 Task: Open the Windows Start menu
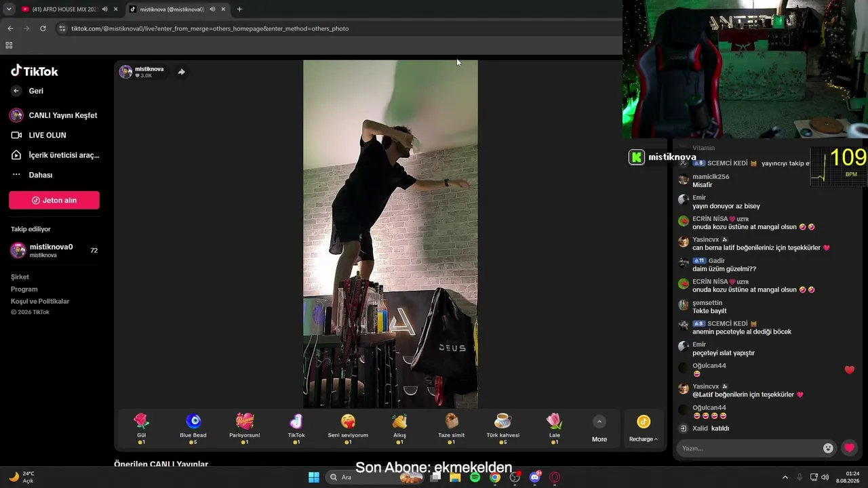314,477
